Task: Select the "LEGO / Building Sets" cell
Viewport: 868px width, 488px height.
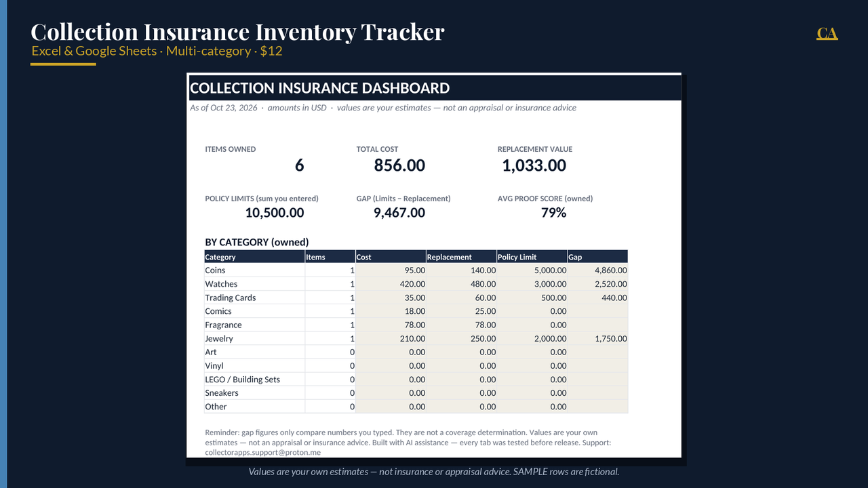Action: pyautogui.click(x=254, y=379)
